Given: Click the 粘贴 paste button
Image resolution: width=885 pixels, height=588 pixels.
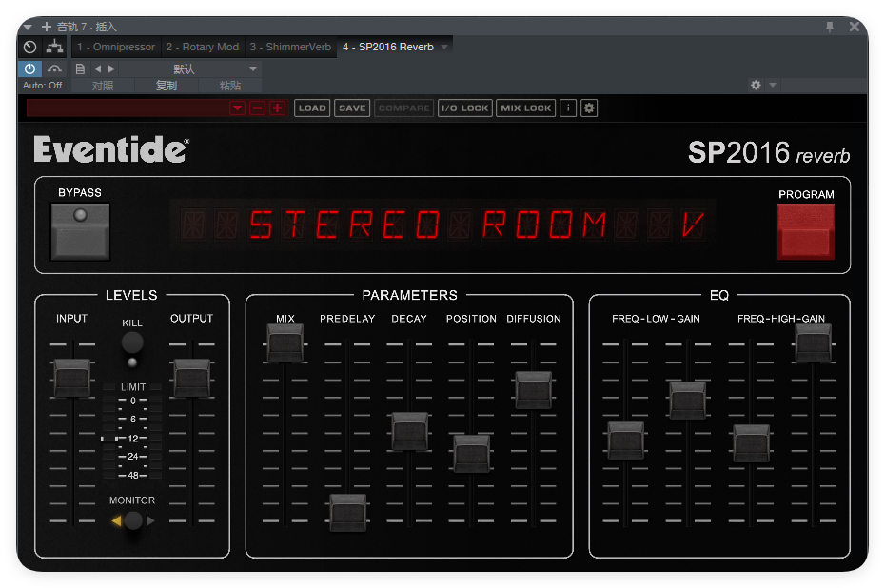Looking at the screenshot, I should (x=229, y=86).
